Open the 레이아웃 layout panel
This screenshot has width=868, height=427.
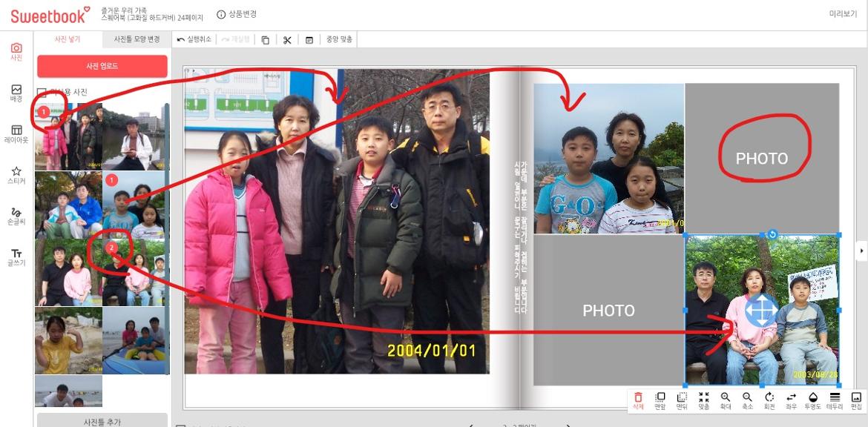(x=16, y=133)
